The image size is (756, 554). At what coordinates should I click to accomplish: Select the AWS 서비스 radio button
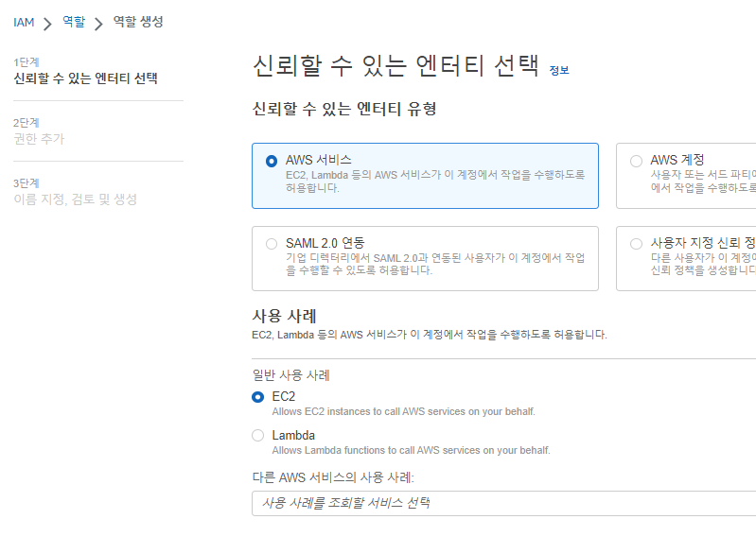[x=272, y=161]
